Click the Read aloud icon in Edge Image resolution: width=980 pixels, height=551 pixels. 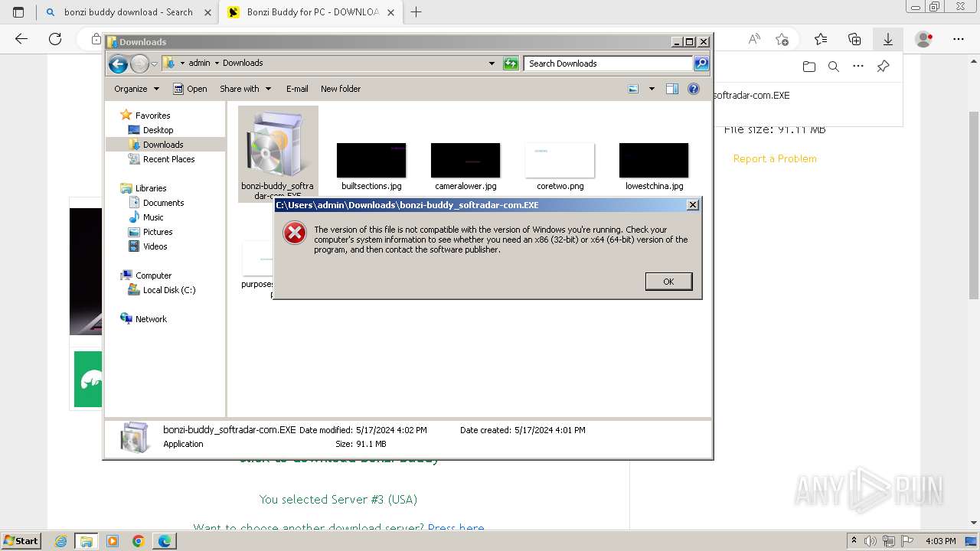[x=754, y=39]
